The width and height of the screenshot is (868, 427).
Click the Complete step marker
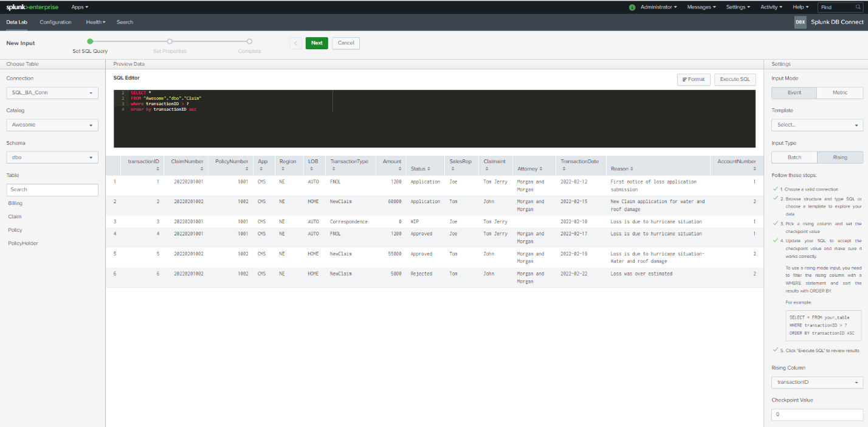(x=249, y=41)
